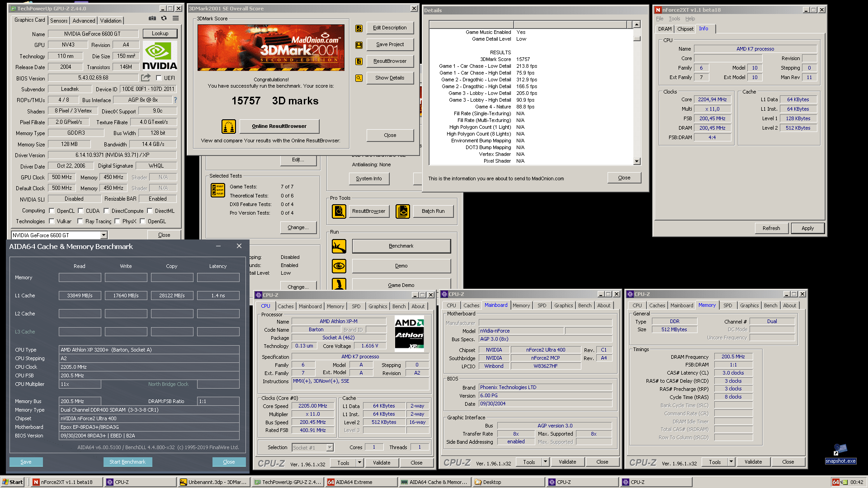Click the Details list scrollbar thumb
Screen dimensions: 868x488
point(637,38)
